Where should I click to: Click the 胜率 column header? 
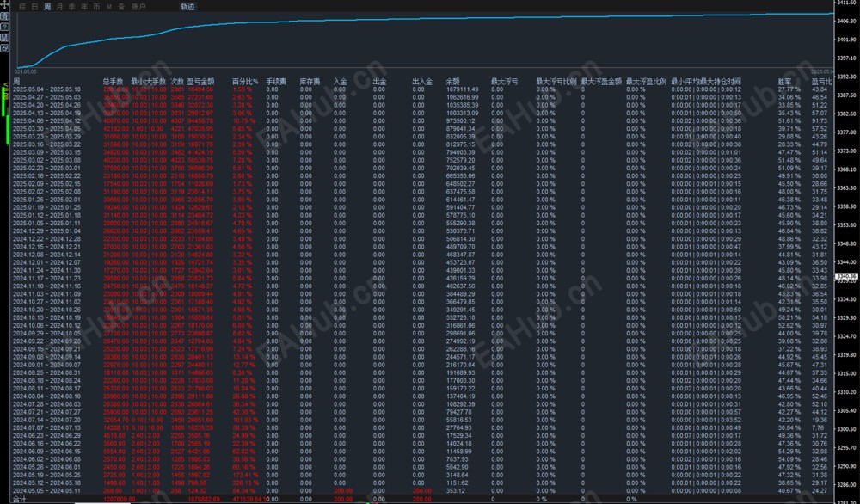(x=785, y=81)
